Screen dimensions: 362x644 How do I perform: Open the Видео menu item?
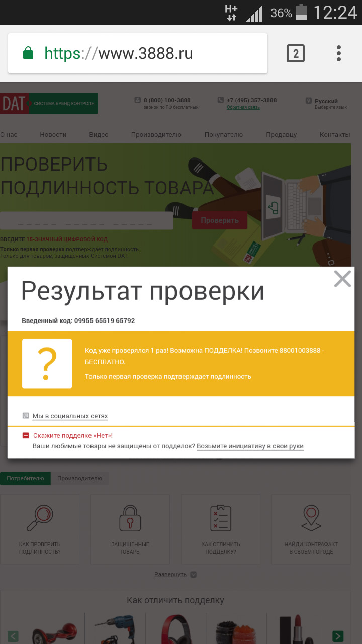(x=99, y=135)
